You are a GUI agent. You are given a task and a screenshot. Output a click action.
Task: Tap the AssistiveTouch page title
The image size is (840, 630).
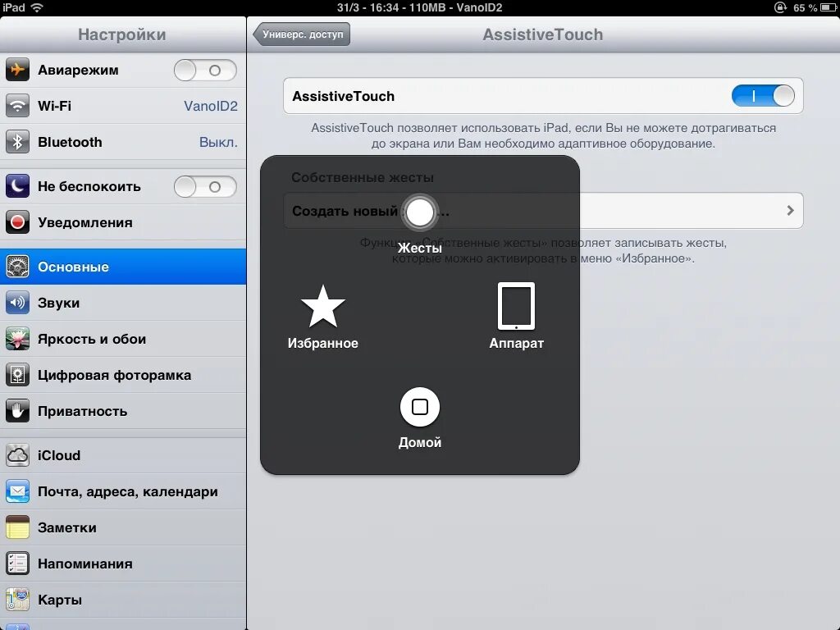[x=543, y=34]
